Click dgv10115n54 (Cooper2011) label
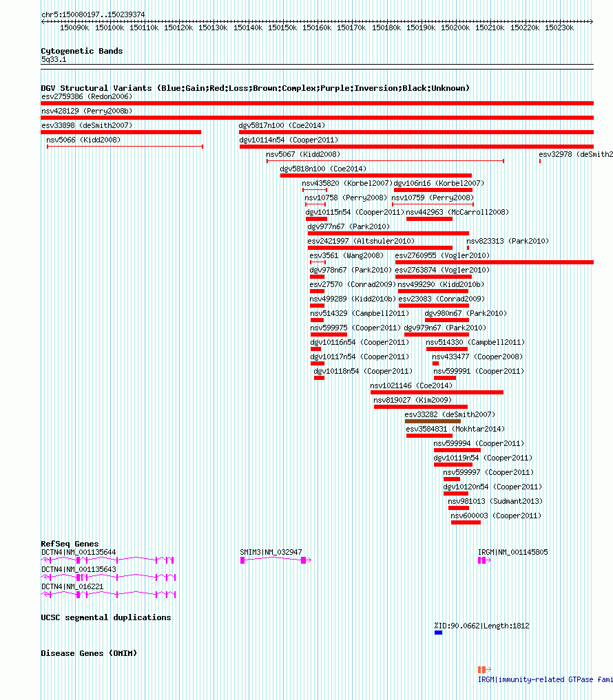 [355, 212]
